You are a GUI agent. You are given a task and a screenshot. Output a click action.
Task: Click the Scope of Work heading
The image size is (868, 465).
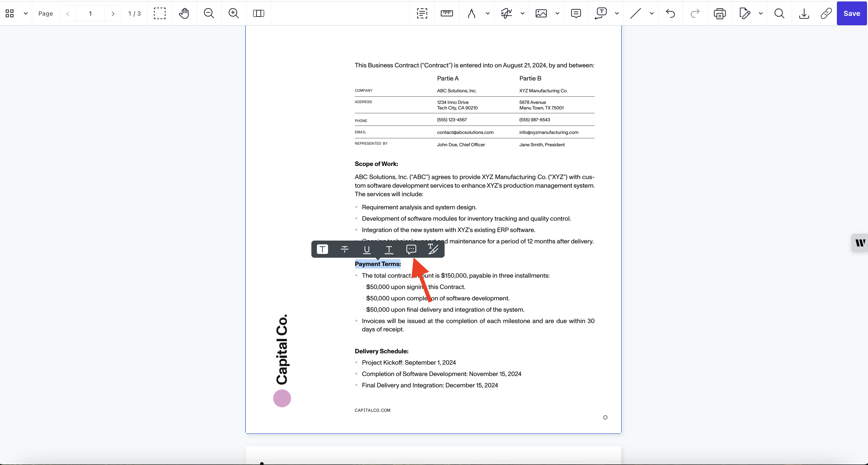coord(376,164)
